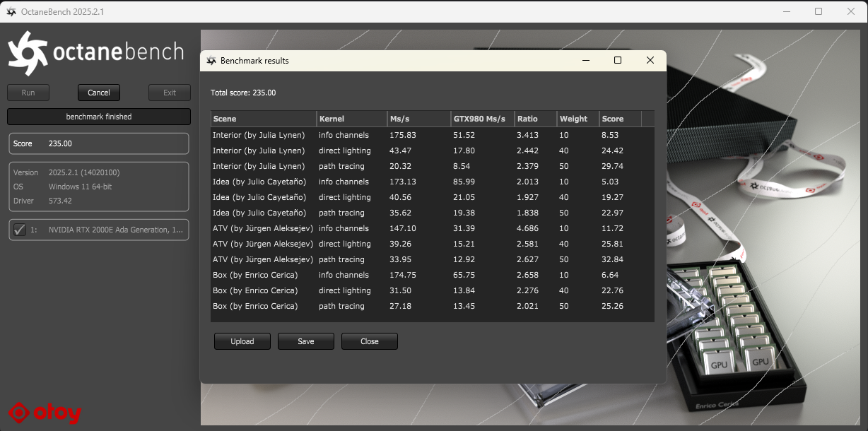Click the Ratio column header
Screen dimensions: 868x431
pyautogui.click(x=536, y=119)
